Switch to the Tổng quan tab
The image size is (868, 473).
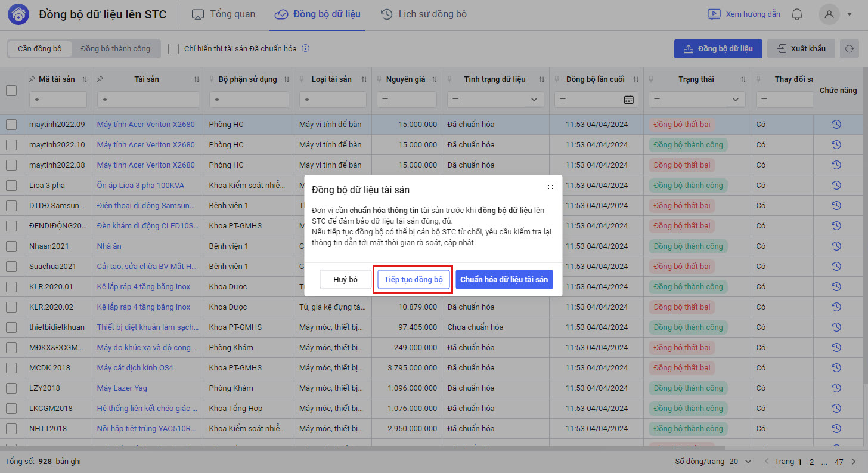point(224,14)
